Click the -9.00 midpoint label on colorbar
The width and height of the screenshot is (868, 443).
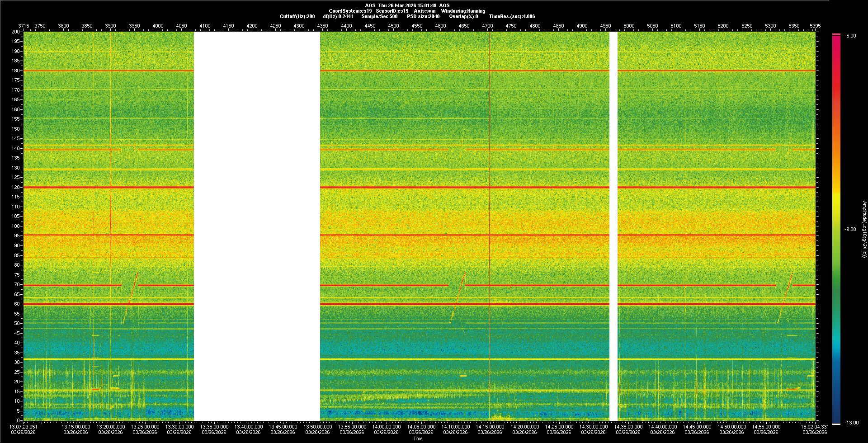click(850, 229)
